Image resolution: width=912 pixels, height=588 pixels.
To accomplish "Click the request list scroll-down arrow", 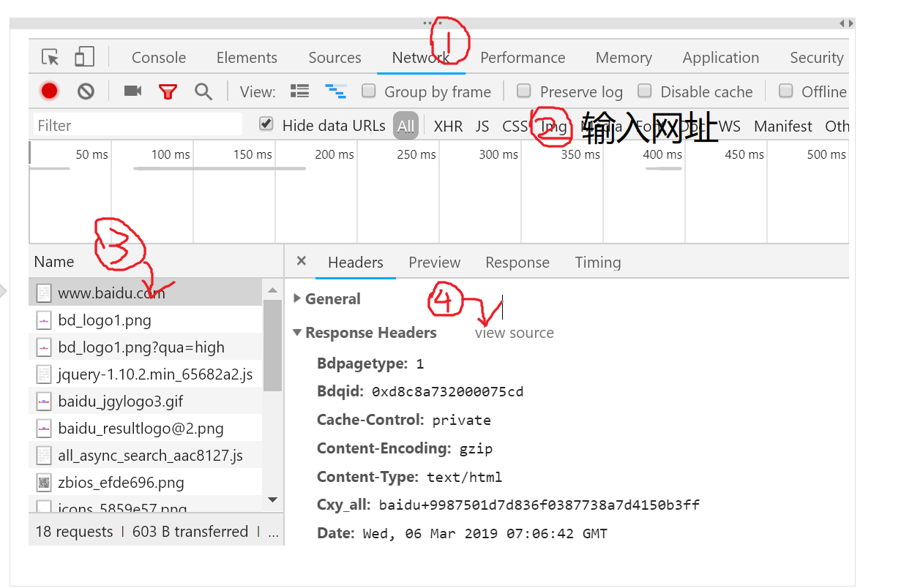I will tap(272, 500).
